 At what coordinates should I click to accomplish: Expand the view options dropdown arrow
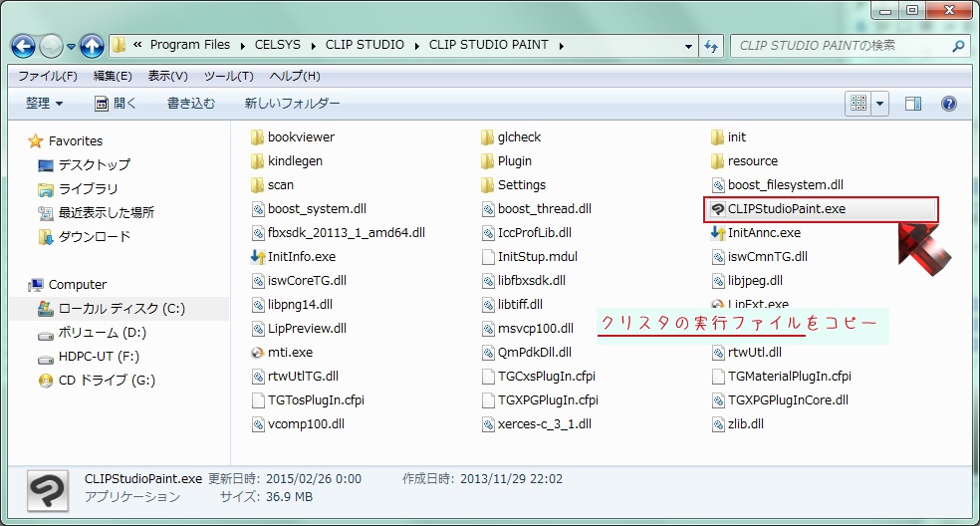click(x=879, y=104)
